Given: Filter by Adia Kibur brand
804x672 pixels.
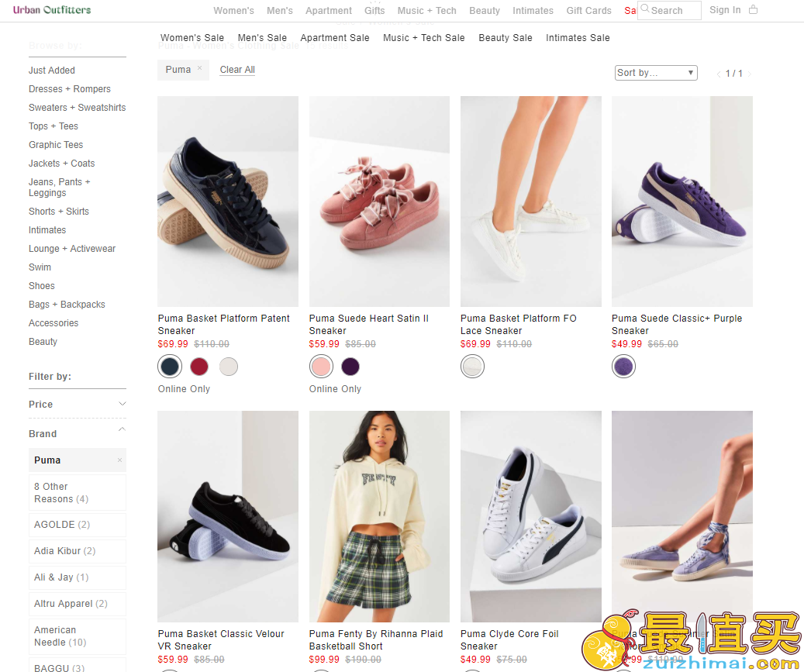Looking at the screenshot, I should [x=78, y=551].
